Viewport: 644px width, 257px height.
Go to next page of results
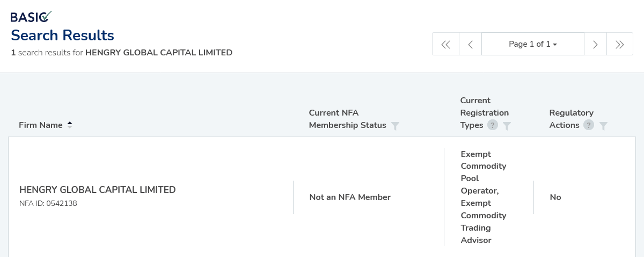coord(595,44)
